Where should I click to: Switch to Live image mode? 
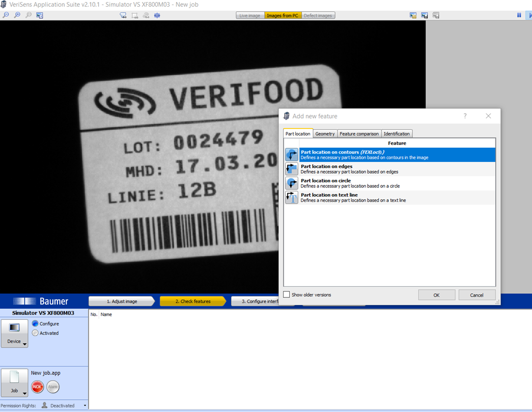pyautogui.click(x=250, y=16)
